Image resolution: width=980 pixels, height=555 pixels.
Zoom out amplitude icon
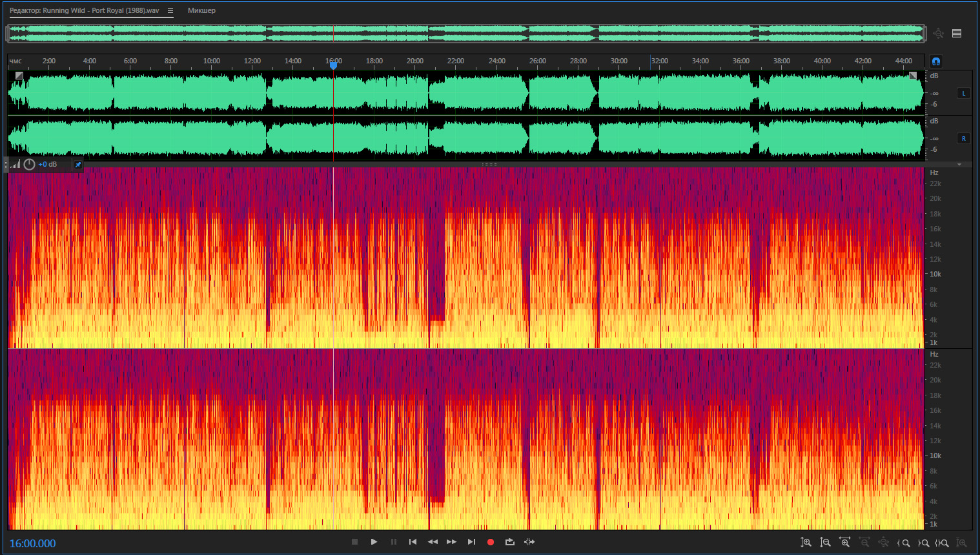825,543
